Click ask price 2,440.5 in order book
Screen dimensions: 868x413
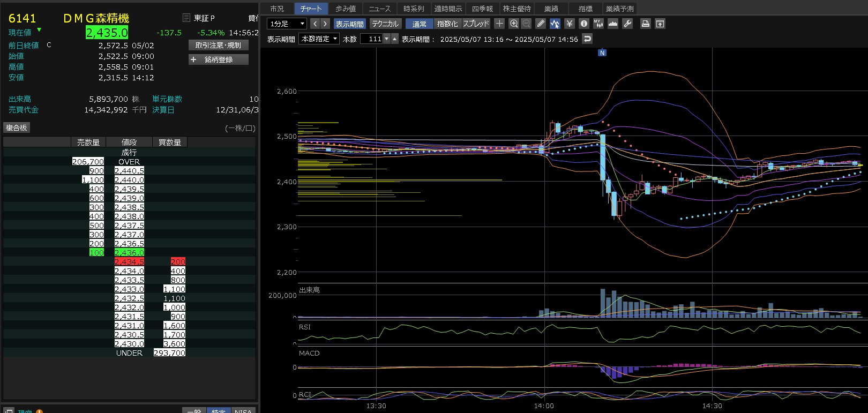tap(129, 170)
